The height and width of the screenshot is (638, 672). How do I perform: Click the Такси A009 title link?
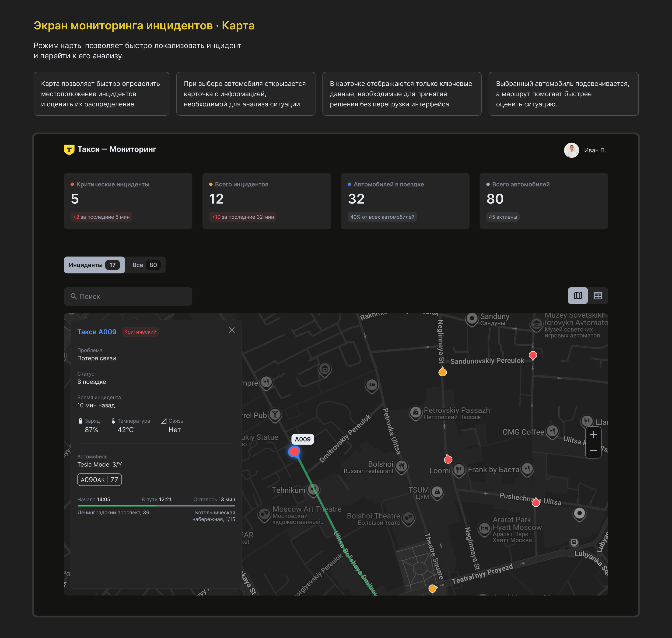(x=97, y=332)
